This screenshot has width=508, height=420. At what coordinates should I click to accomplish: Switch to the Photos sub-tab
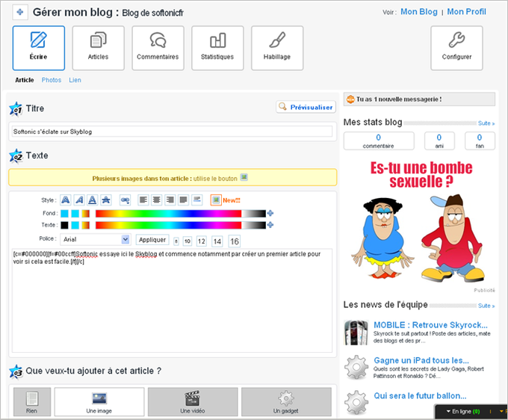coord(52,80)
